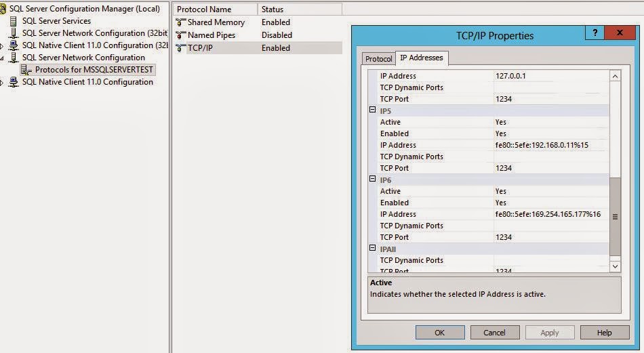
Task: Expand SQL Native Client 11.0 Configuration (32bit) node
Action: (1, 46)
